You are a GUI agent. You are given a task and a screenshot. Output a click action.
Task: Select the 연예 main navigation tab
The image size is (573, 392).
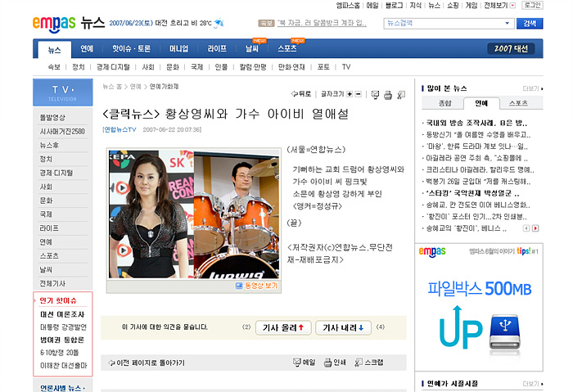(x=87, y=48)
